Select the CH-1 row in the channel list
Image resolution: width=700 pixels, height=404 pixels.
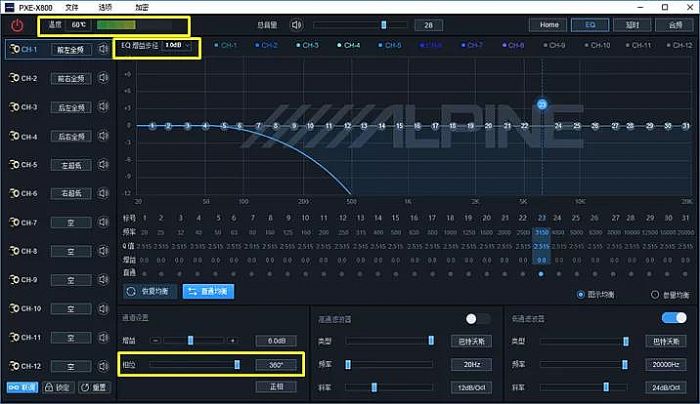click(x=58, y=49)
